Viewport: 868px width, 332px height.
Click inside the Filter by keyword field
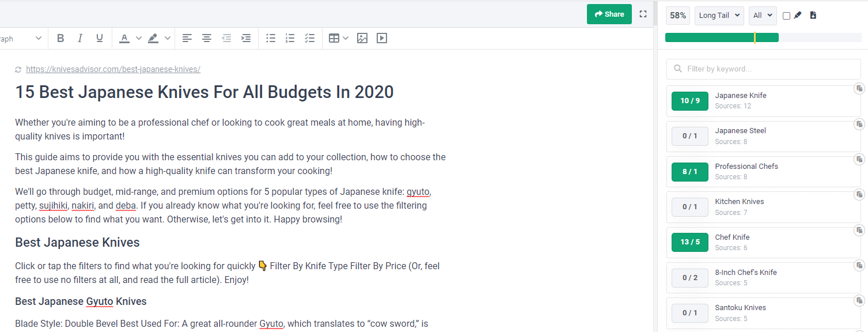(763, 69)
